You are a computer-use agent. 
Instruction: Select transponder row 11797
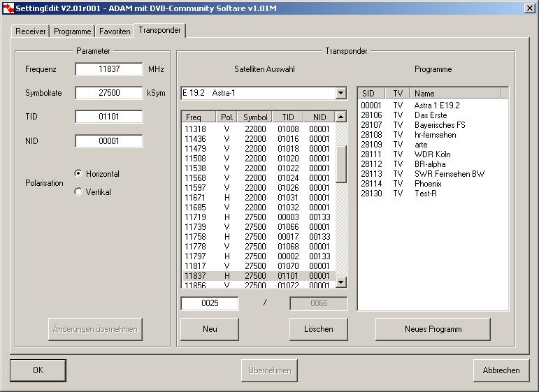click(258, 256)
